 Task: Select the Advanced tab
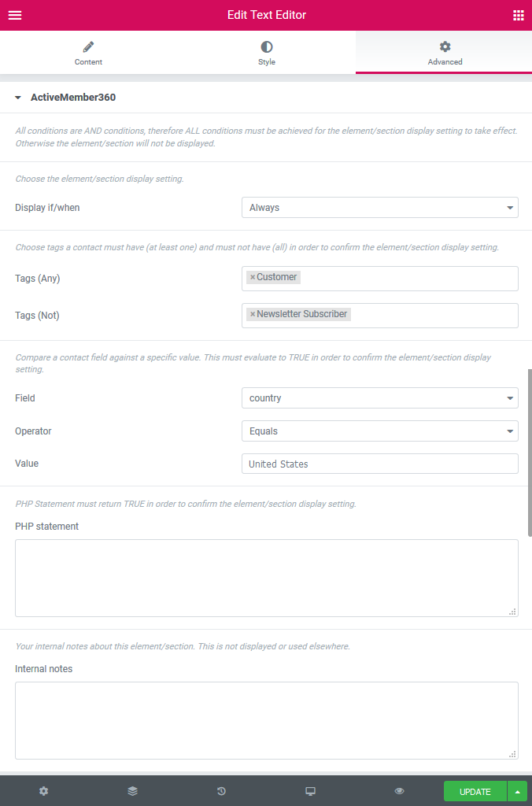point(444,53)
